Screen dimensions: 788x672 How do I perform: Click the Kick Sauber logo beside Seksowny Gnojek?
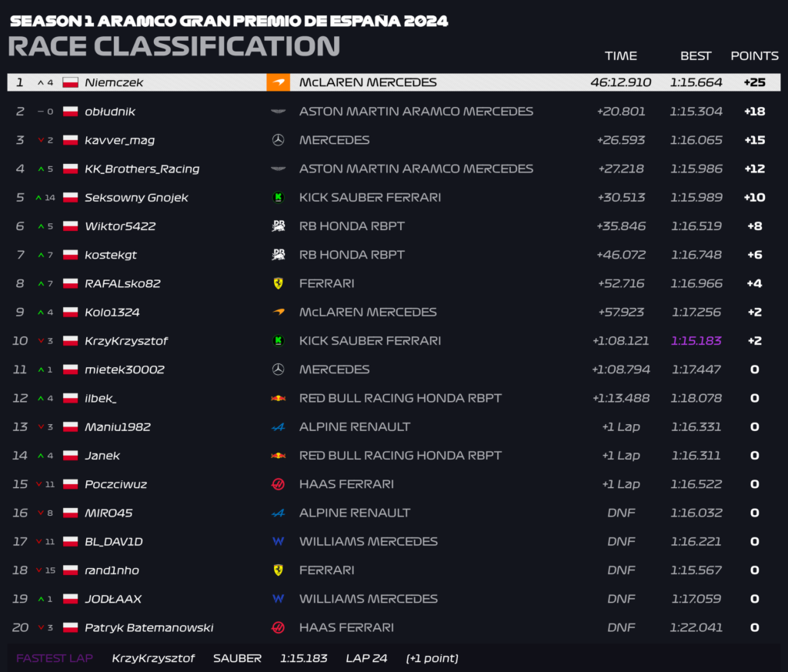(278, 198)
